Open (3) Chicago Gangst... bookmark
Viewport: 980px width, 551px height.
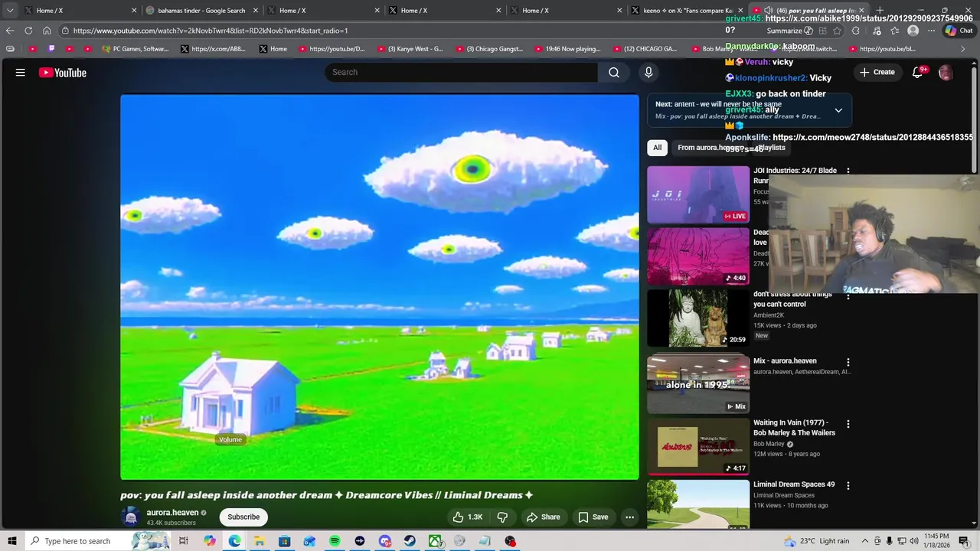point(489,49)
